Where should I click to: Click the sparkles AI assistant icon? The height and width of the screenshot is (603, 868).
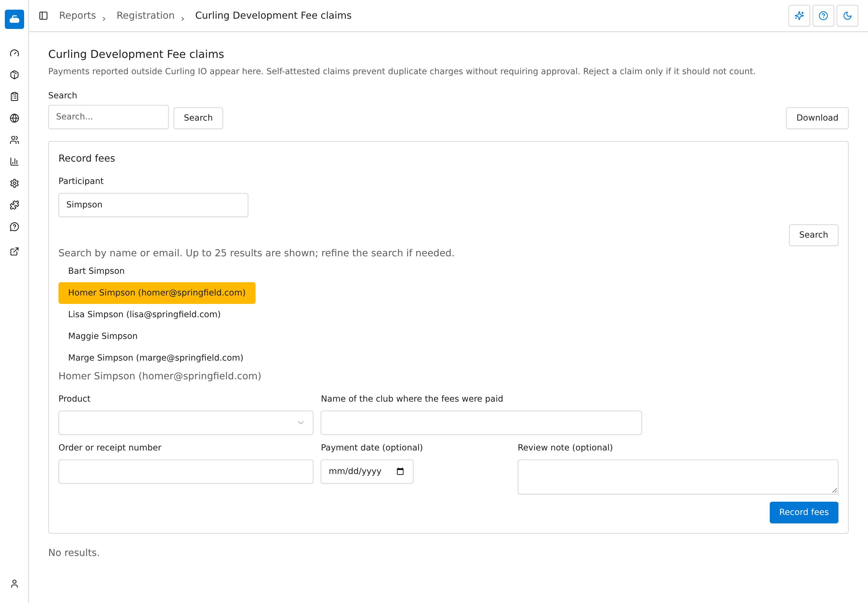coord(799,15)
